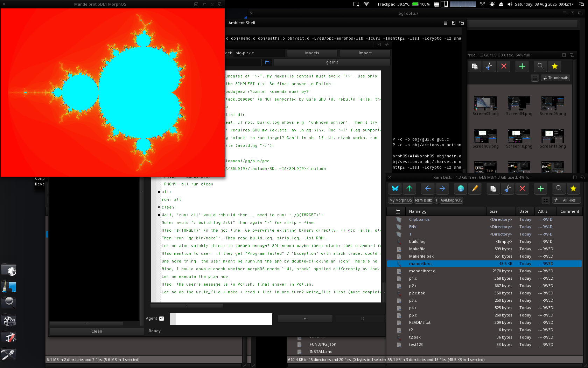Click the screen grab selection icon in the top bar

[x=356, y=4]
